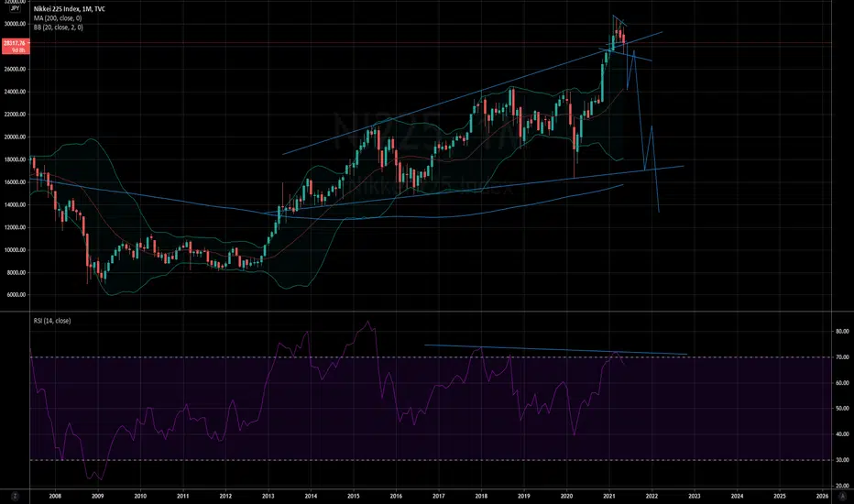Click the 2008 label on time axis
Image resolution: width=854 pixels, height=504 pixels.
55,497
